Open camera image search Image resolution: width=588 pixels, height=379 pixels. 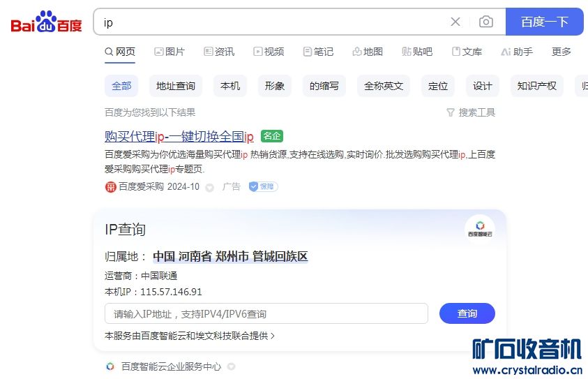point(486,22)
